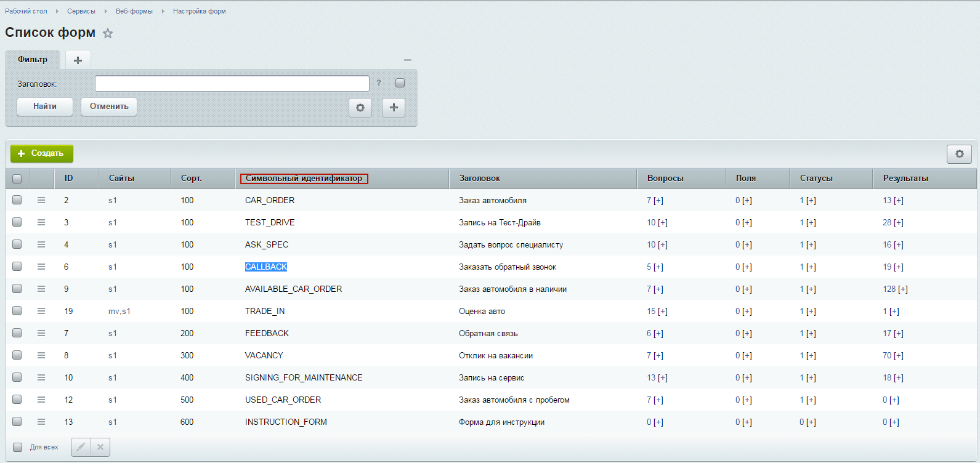
Task: Check the CAR_ORDER row checkbox
Action: click(17, 200)
